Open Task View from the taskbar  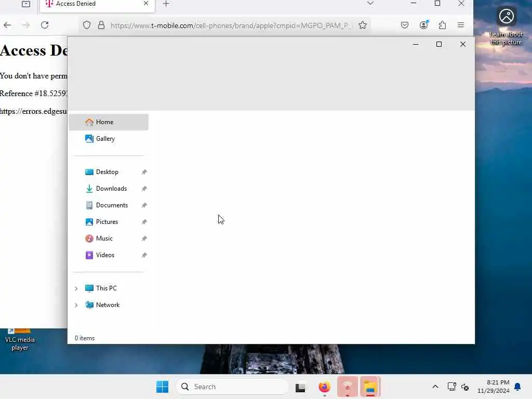coord(300,387)
